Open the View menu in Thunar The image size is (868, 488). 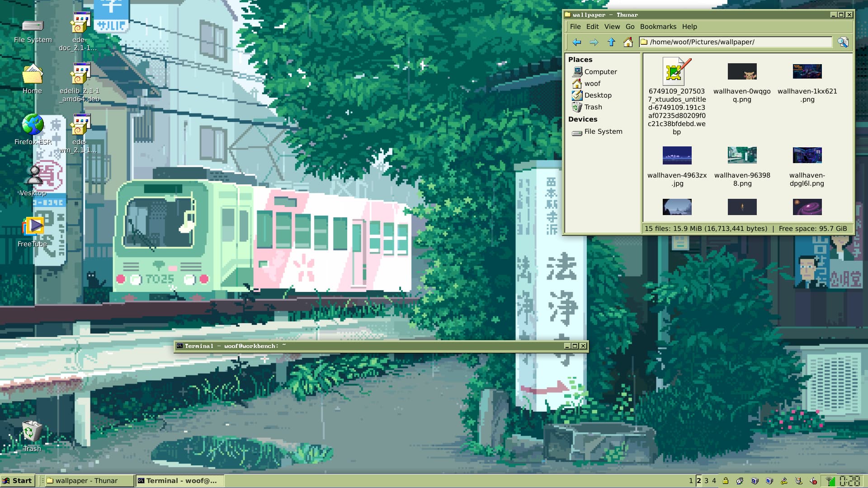point(612,27)
